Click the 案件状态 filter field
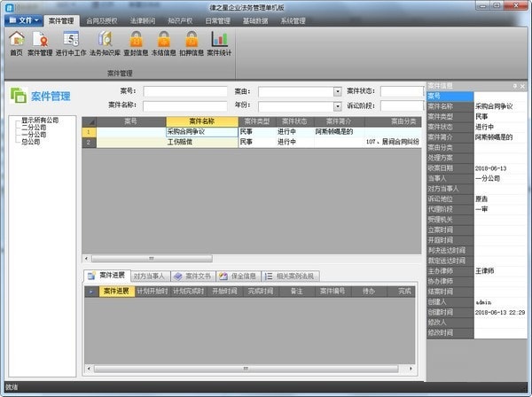Image resolution: width=532 pixels, height=397 pixels. pos(402,91)
